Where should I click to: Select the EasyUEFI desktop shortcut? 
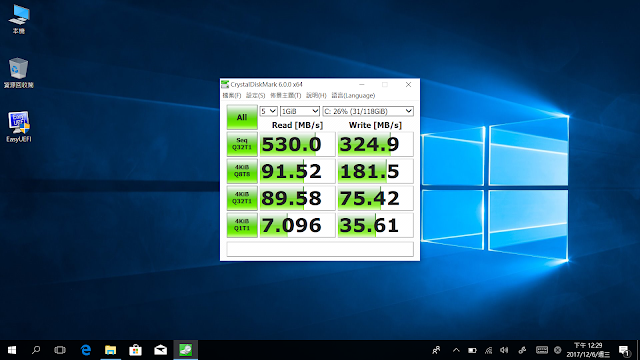[18, 127]
